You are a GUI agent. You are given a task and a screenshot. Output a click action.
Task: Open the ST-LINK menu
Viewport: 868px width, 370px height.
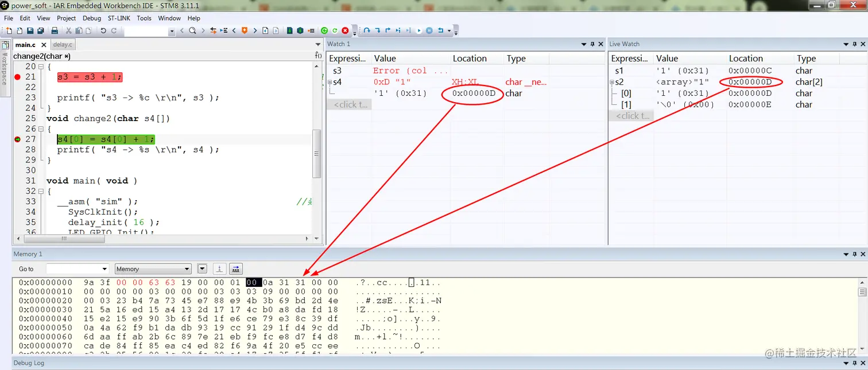click(119, 18)
